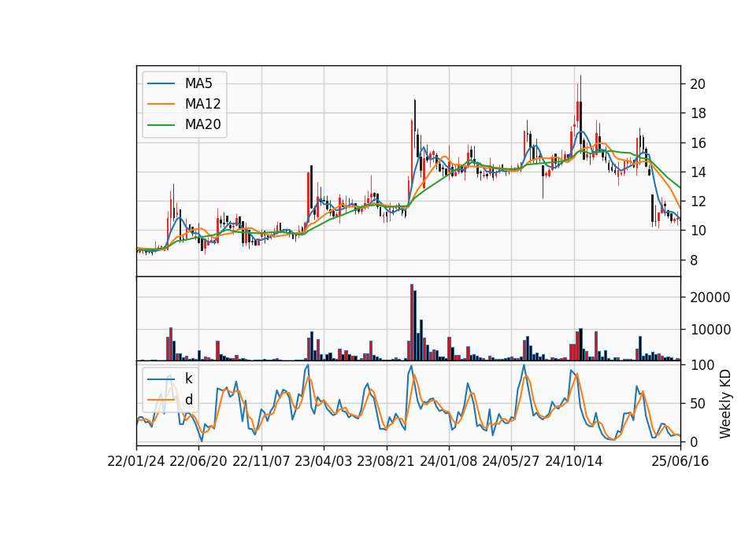
Task: Click the d legend label in KD panel
Action: pos(188,400)
